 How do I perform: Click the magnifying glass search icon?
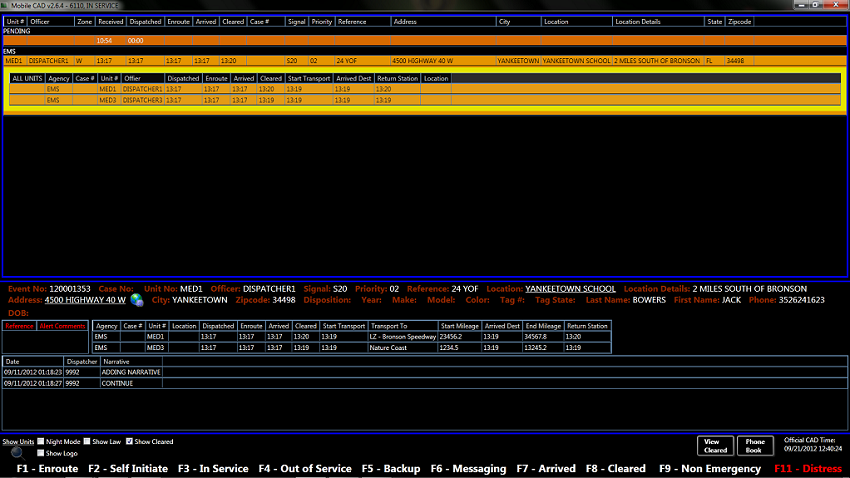pyautogui.click(x=17, y=452)
